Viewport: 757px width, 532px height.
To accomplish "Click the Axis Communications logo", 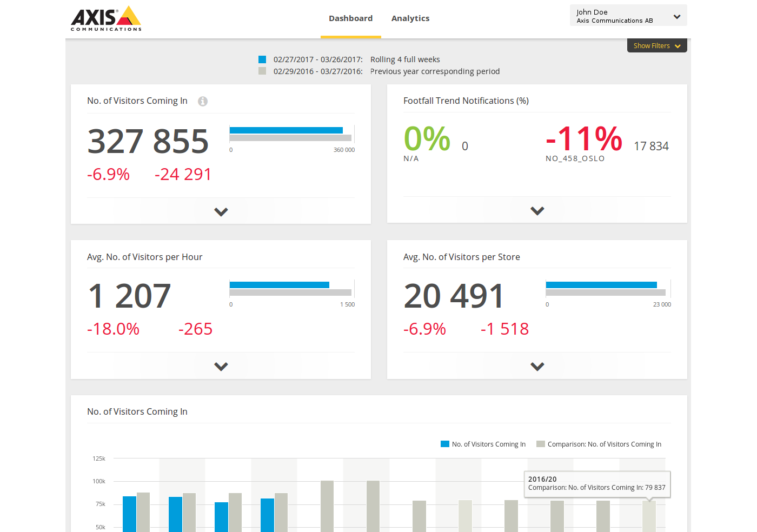I will pyautogui.click(x=106, y=19).
